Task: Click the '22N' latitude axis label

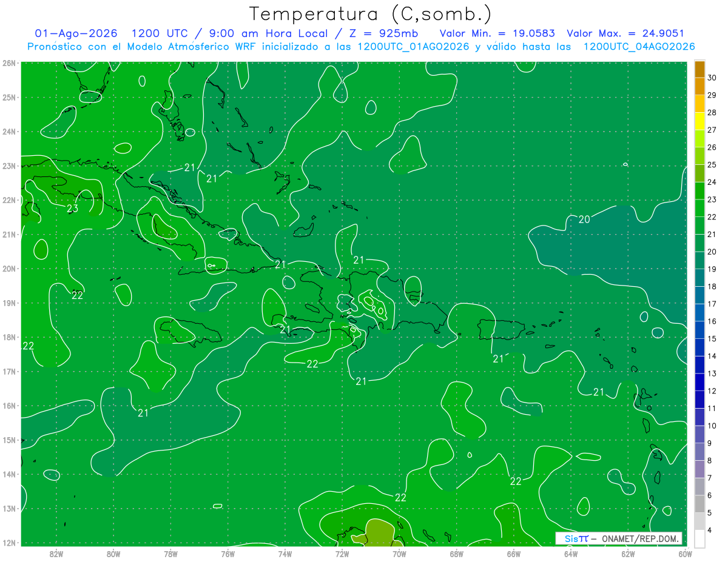Action: (x=9, y=200)
